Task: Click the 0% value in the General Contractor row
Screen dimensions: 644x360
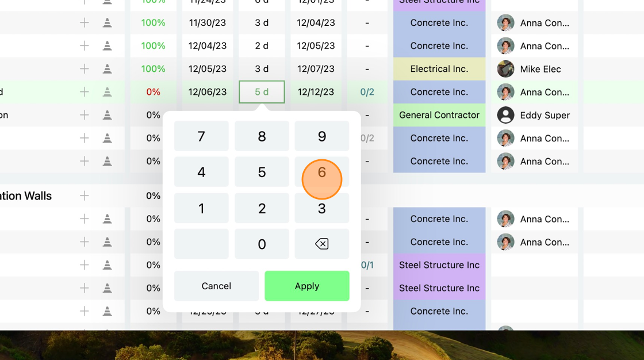Action: click(x=153, y=114)
